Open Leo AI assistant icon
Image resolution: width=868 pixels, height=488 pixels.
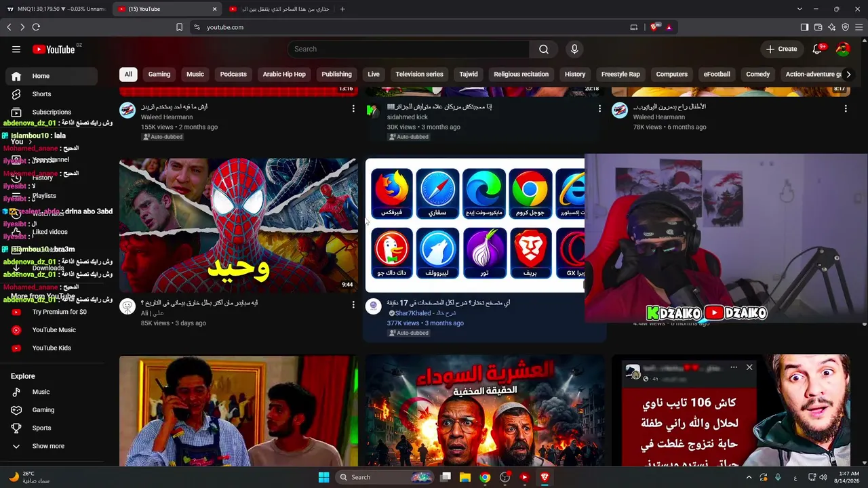click(831, 27)
